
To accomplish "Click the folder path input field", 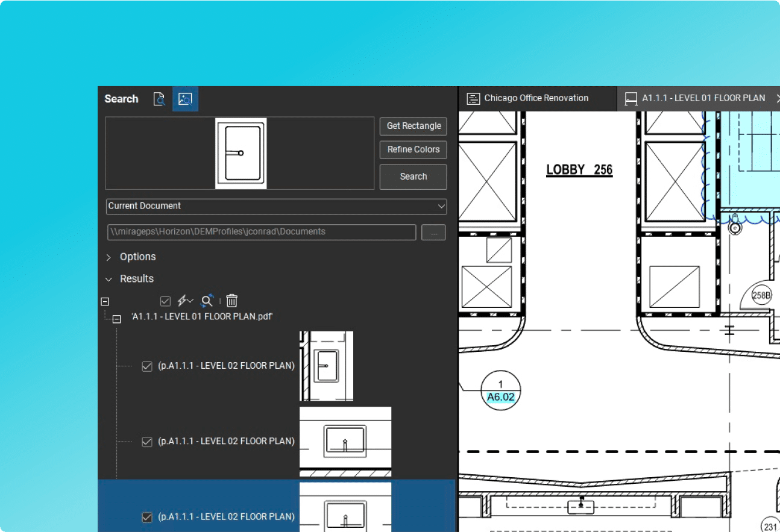I will click(x=260, y=232).
